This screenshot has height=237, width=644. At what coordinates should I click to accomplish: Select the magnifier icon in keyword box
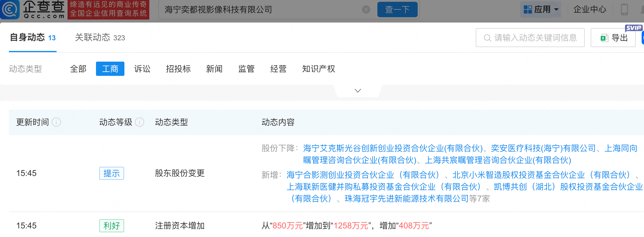487,38
